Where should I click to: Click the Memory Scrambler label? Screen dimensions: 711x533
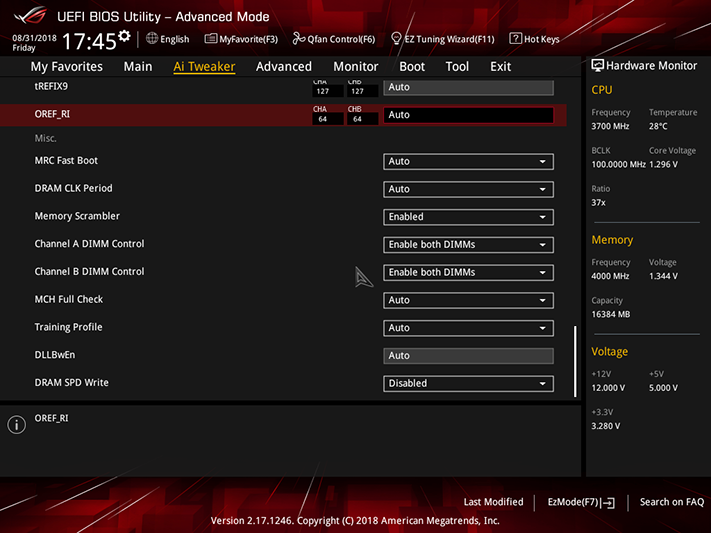pyautogui.click(x=77, y=216)
